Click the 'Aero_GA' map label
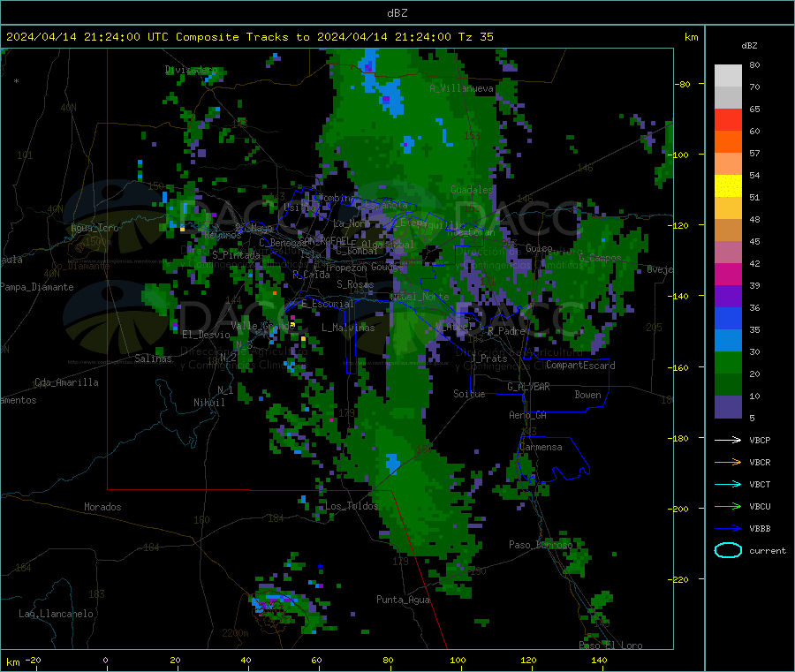This screenshot has width=795, height=672. click(x=527, y=415)
